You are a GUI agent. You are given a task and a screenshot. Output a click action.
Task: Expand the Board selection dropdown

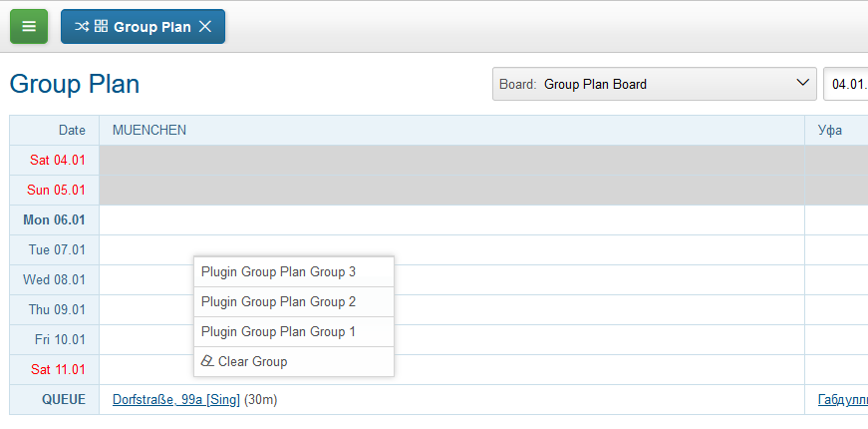click(805, 84)
